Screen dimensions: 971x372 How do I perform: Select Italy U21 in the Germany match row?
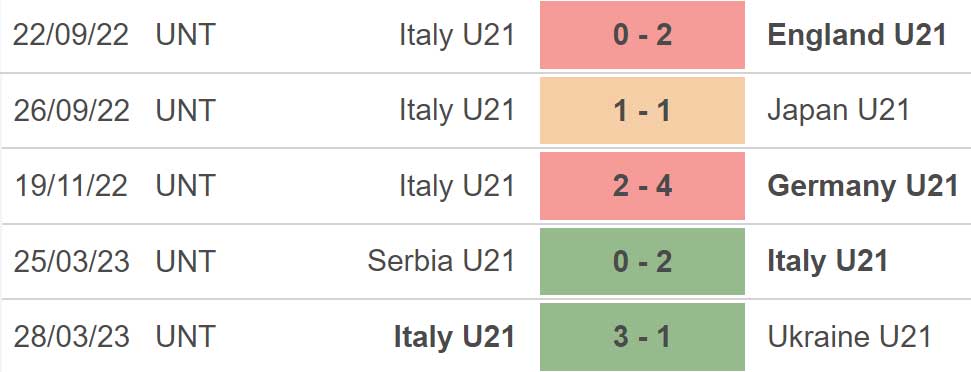[457, 186]
